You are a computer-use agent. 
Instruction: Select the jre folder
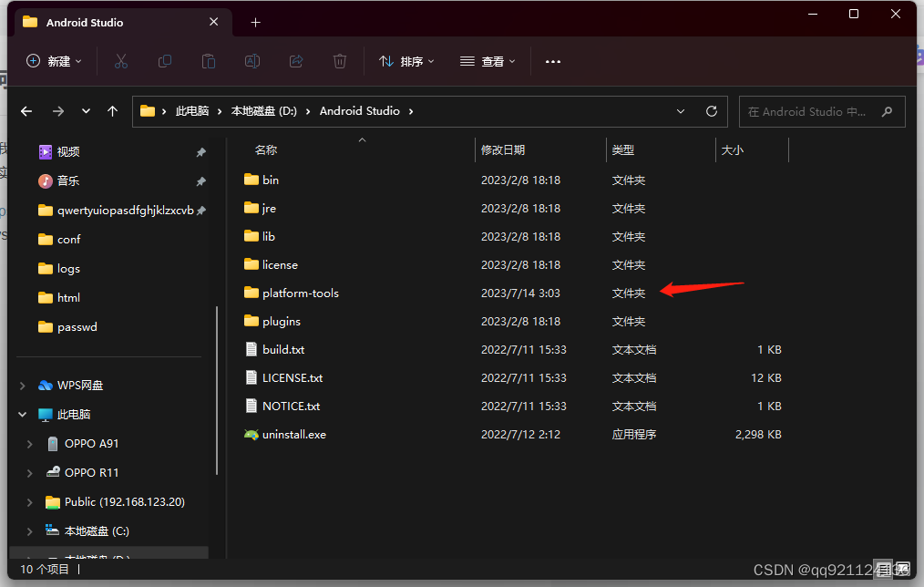pyautogui.click(x=270, y=208)
